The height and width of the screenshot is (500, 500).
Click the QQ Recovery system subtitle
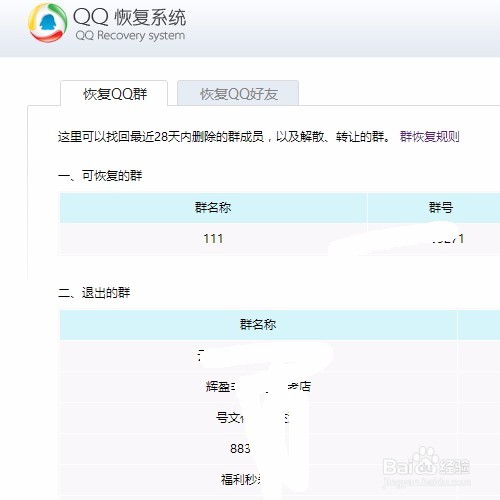(130, 35)
